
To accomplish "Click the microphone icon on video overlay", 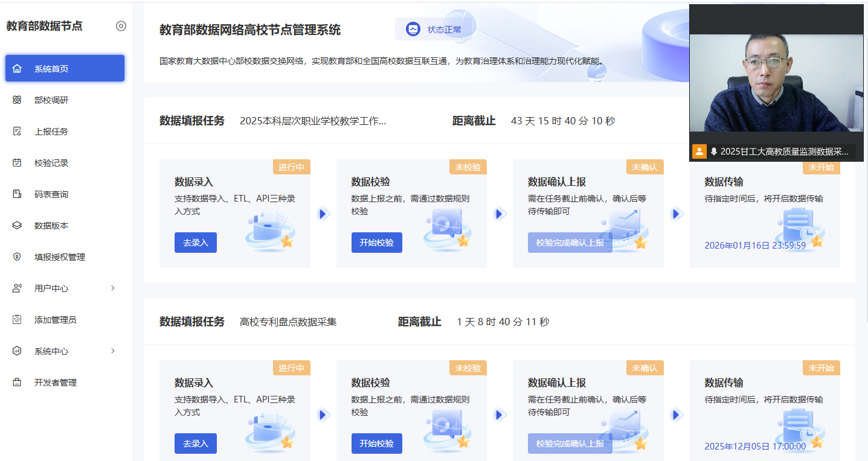I will click(713, 151).
